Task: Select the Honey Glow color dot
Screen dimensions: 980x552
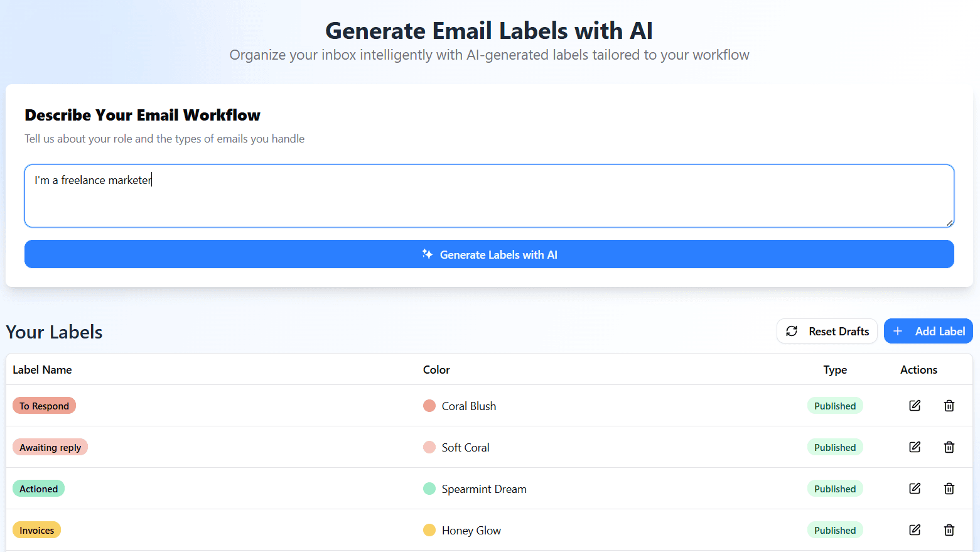Action: [x=429, y=530]
